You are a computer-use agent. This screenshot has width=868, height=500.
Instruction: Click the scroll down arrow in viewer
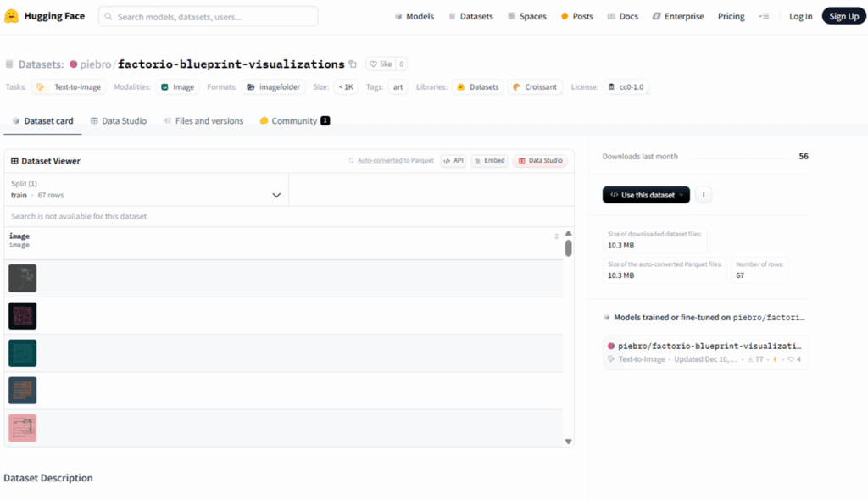(x=568, y=442)
